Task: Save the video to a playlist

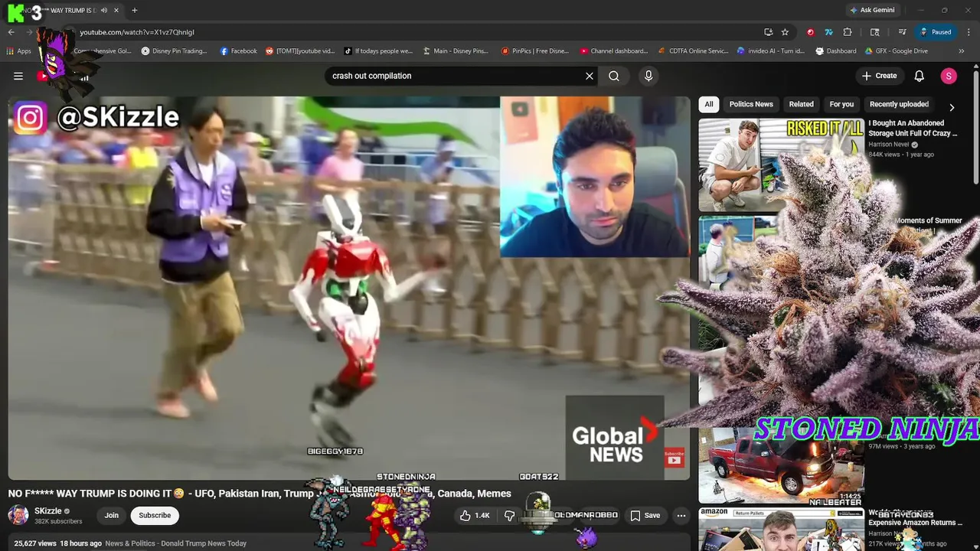Action: tap(645, 515)
